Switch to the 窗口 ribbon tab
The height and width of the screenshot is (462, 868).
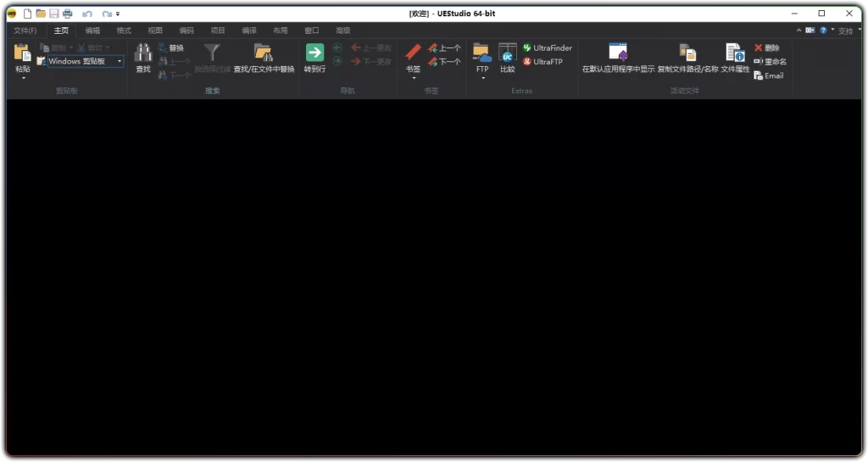click(312, 31)
